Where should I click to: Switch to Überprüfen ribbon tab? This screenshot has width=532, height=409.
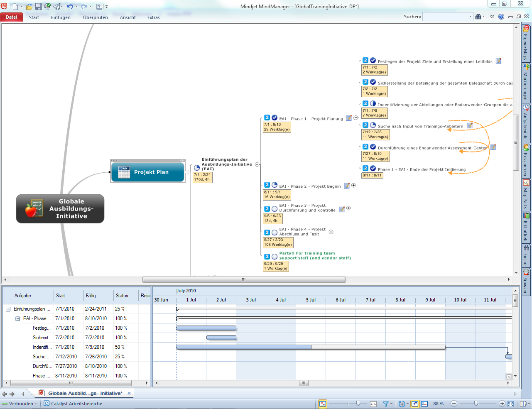coord(96,17)
